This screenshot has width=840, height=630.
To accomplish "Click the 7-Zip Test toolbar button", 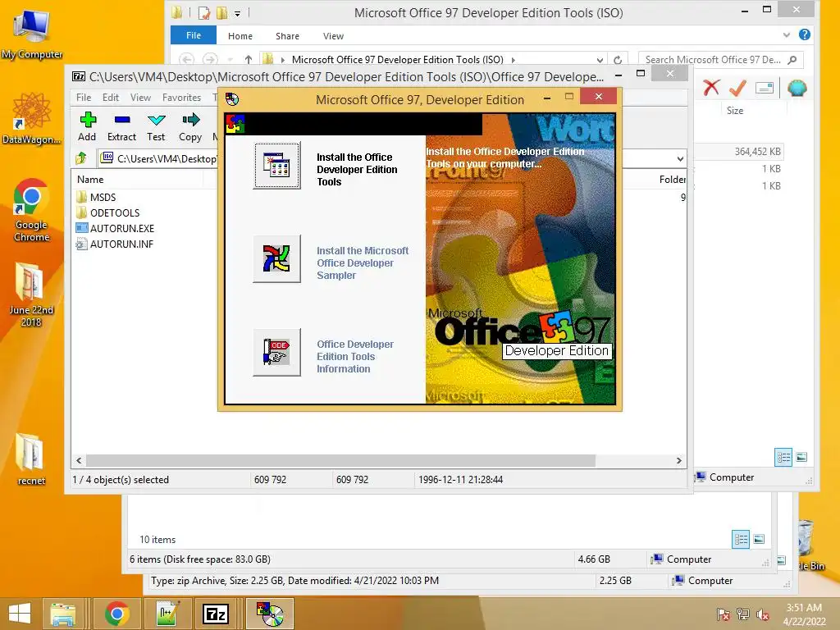I will click(156, 127).
